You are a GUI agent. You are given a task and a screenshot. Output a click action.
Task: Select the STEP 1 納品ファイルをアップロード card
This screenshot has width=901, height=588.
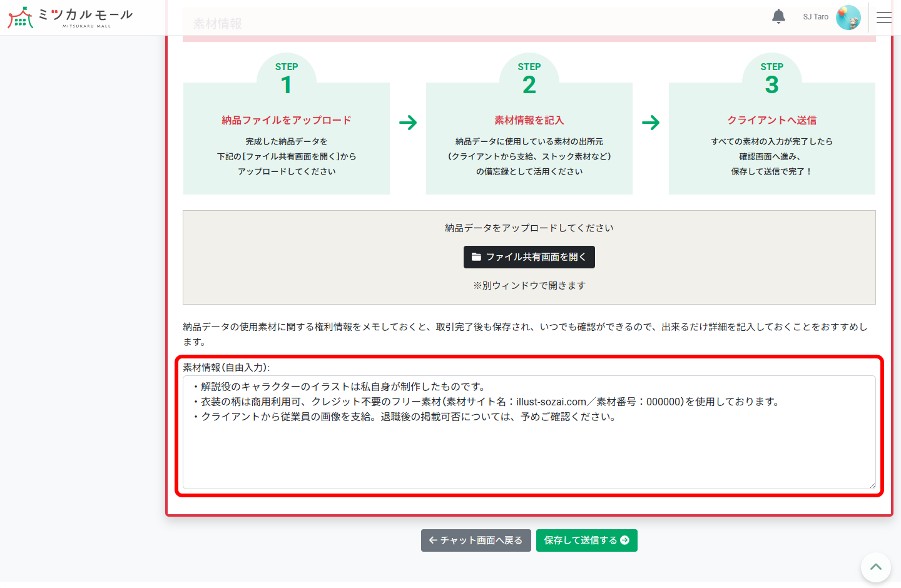pyautogui.click(x=286, y=138)
